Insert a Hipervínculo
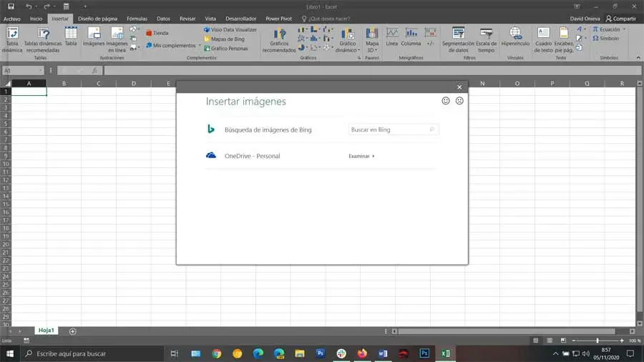Screen dimensions: 644x362 coord(515,36)
